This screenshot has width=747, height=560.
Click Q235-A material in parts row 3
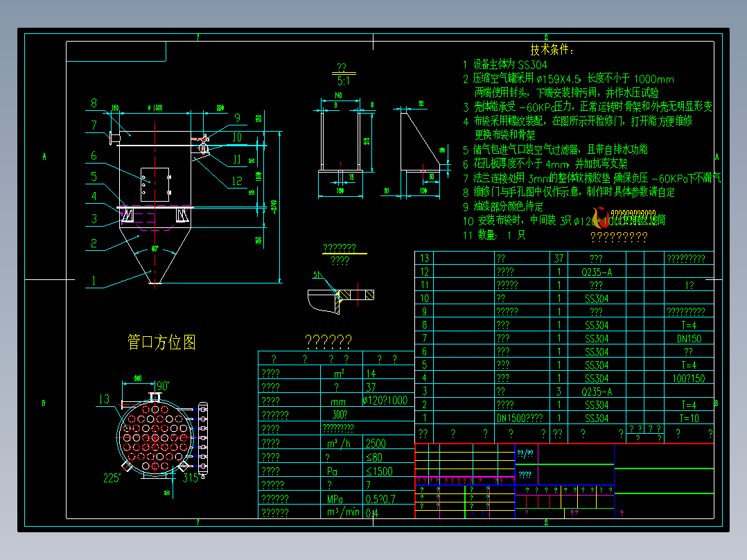tap(597, 392)
